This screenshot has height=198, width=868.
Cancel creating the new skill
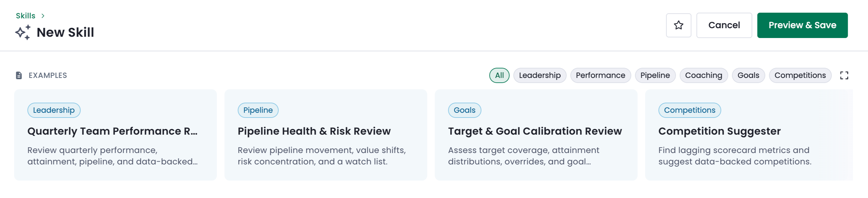724,25
